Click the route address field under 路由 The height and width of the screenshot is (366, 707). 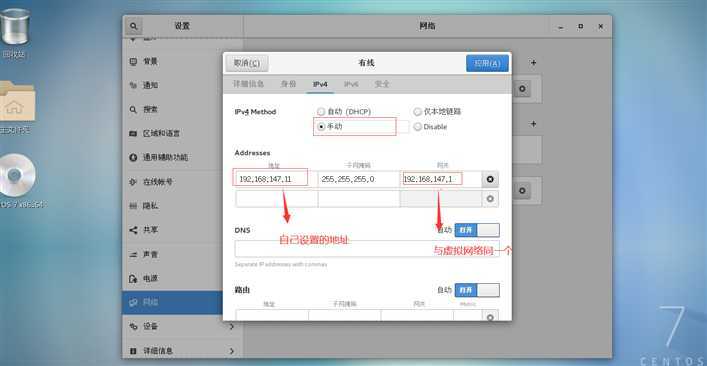[272, 316]
